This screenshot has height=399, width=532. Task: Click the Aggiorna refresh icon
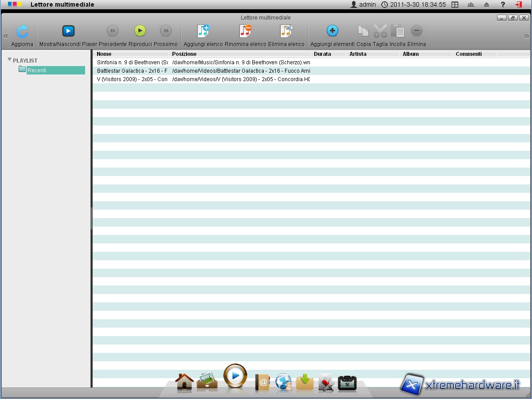22,31
